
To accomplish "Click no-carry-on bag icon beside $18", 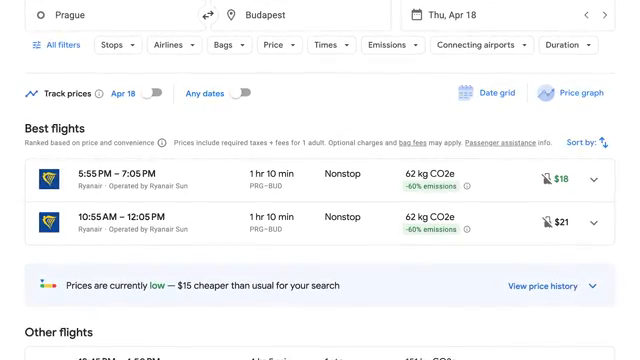I will coord(546,179).
